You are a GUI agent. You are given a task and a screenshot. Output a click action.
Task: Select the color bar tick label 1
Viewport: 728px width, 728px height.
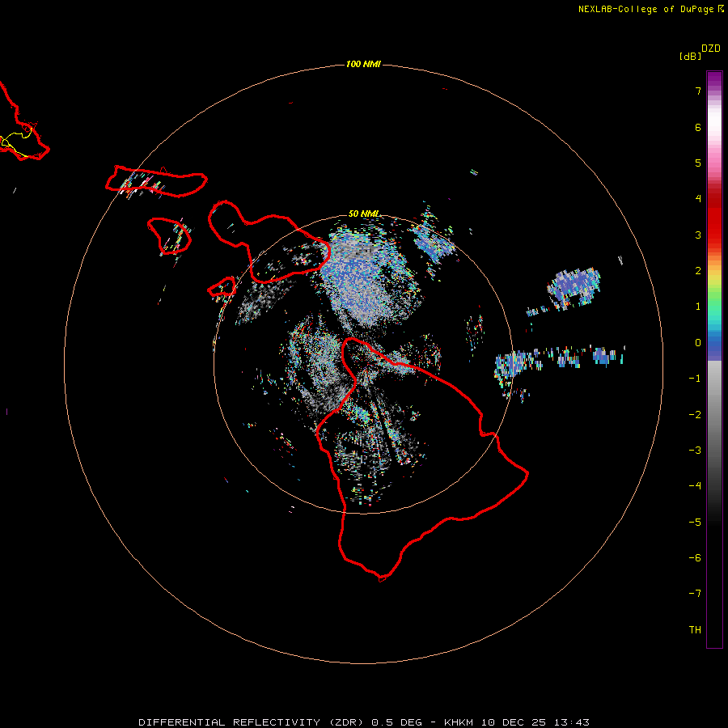coord(698,307)
